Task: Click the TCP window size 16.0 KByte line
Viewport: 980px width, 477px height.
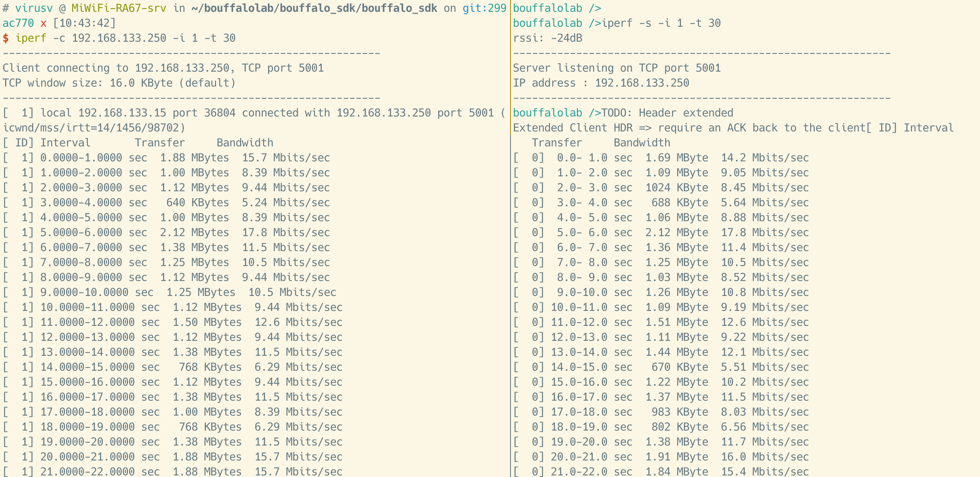Action: click(x=119, y=83)
